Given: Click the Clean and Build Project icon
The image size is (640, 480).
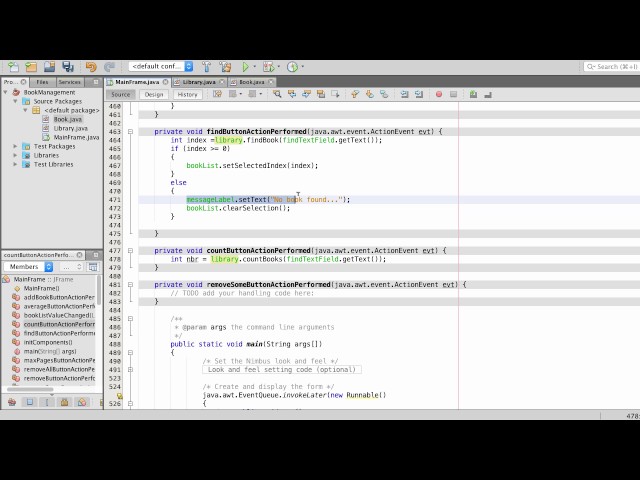Looking at the screenshot, I should pos(225,67).
